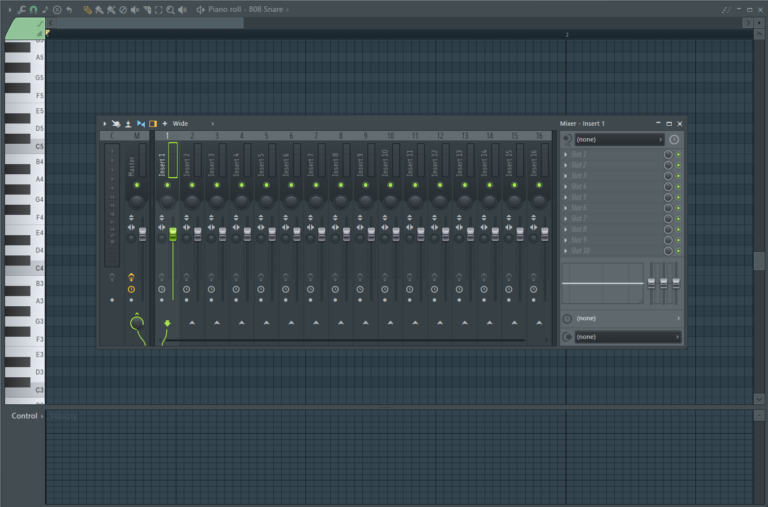768x507 pixels.
Task: Click the Master volume fader
Action: (x=143, y=234)
